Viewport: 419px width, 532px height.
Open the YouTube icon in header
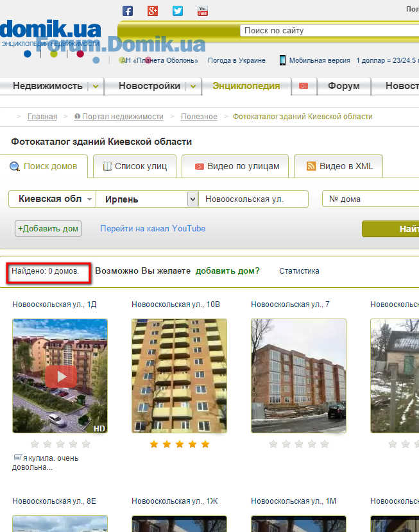[203, 11]
